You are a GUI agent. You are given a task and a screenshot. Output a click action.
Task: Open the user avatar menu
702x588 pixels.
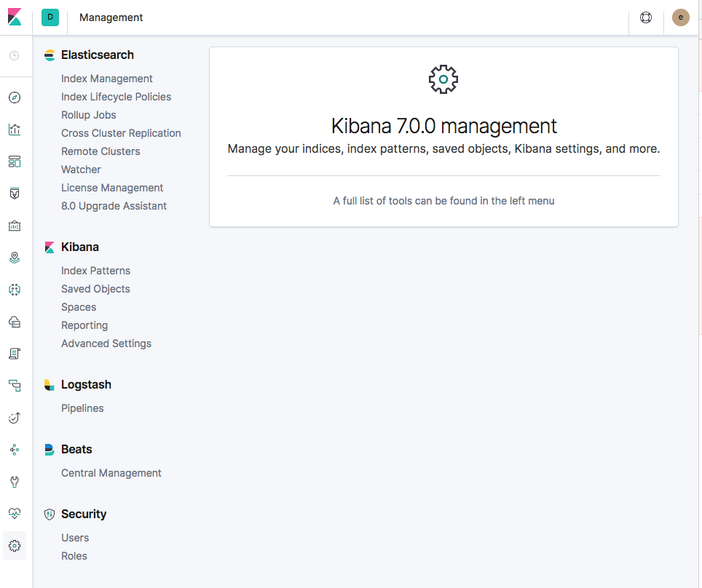(x=680, y=17)
